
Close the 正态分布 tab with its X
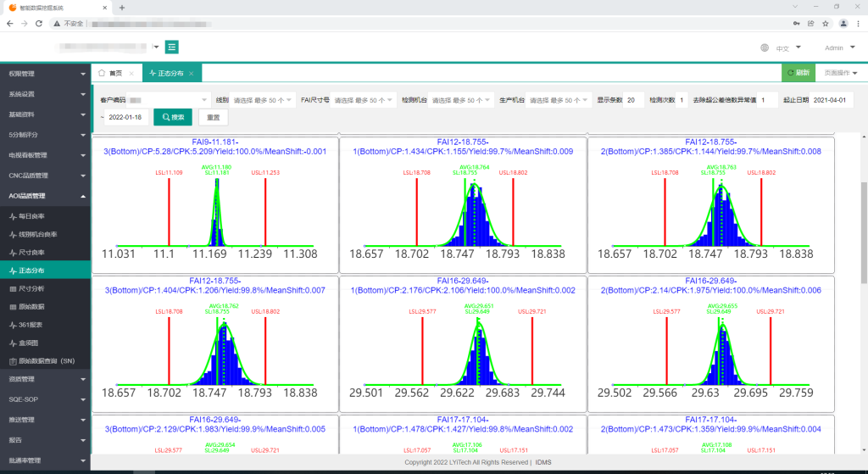(192, 74)
